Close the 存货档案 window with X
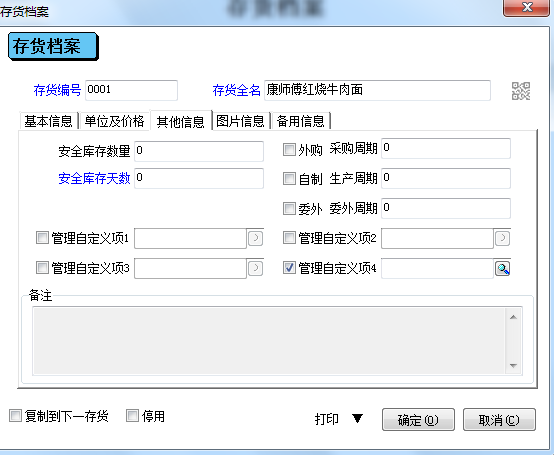 coord(526,7)
